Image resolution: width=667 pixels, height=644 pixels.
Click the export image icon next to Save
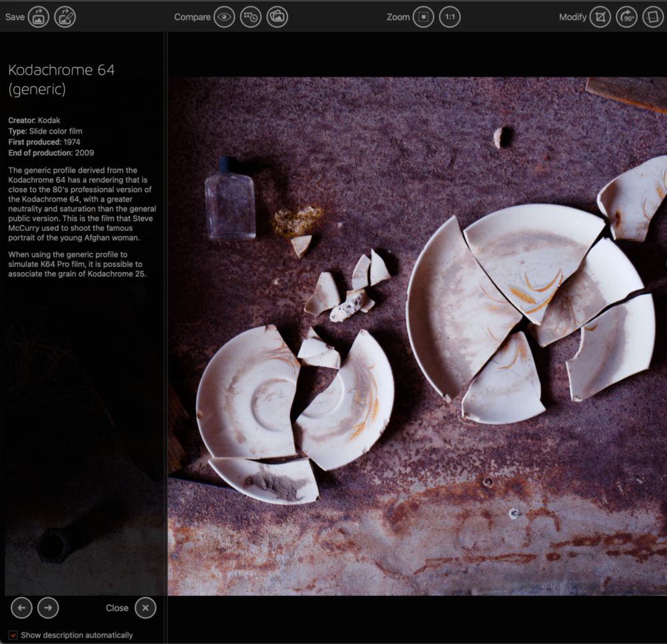38,17
